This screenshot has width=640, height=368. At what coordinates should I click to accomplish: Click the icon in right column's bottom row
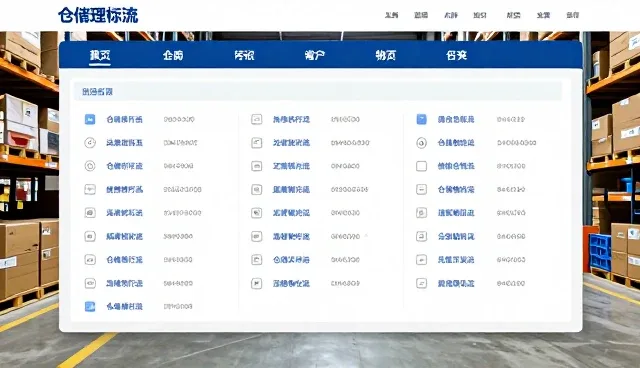click(421, 283)
